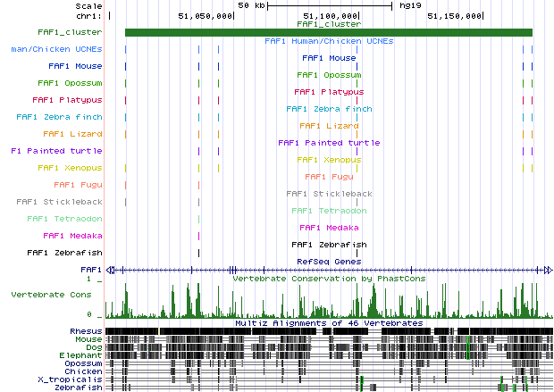554x392 pixels.
Task: Click the chr1 label on the ruler
Action: (x=89, y=16)
